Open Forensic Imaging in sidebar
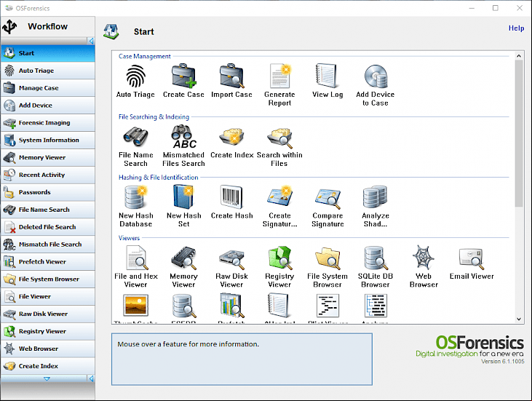Image resolution: width=532 pixels, height=401 pixels. tap(48, 123)
